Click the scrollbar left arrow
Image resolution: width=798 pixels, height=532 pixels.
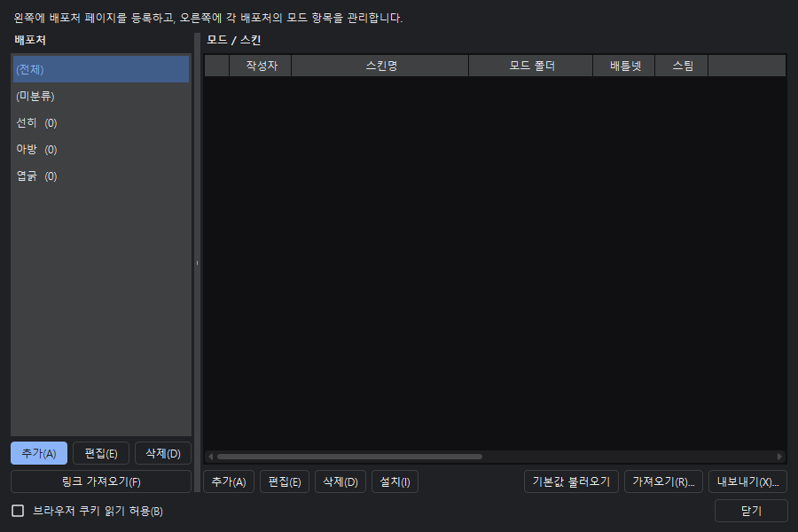coord(211,457)
